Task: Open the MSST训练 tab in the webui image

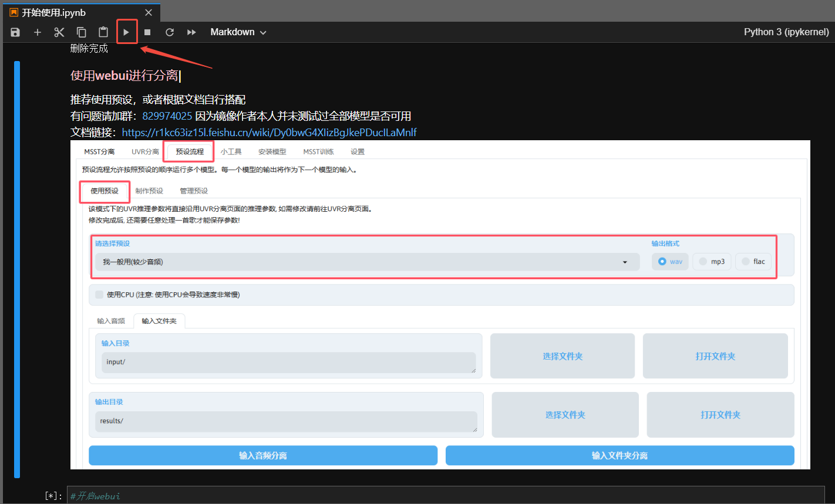Action: coord(318,152)
